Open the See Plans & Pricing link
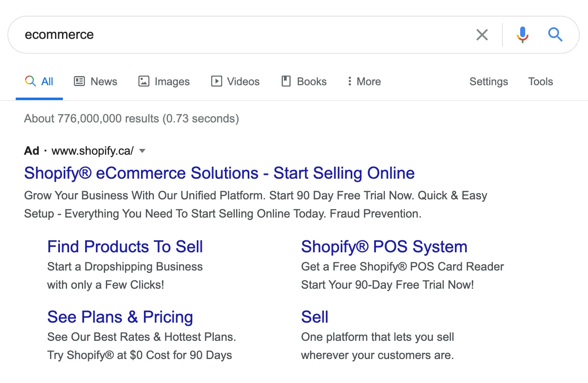This screenshot has width=588, height=383. (120, 317)
